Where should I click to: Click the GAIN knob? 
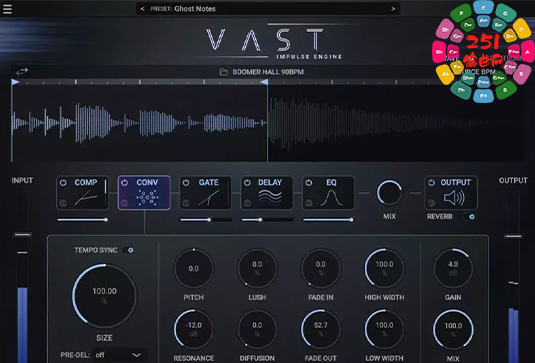(453, 269)
